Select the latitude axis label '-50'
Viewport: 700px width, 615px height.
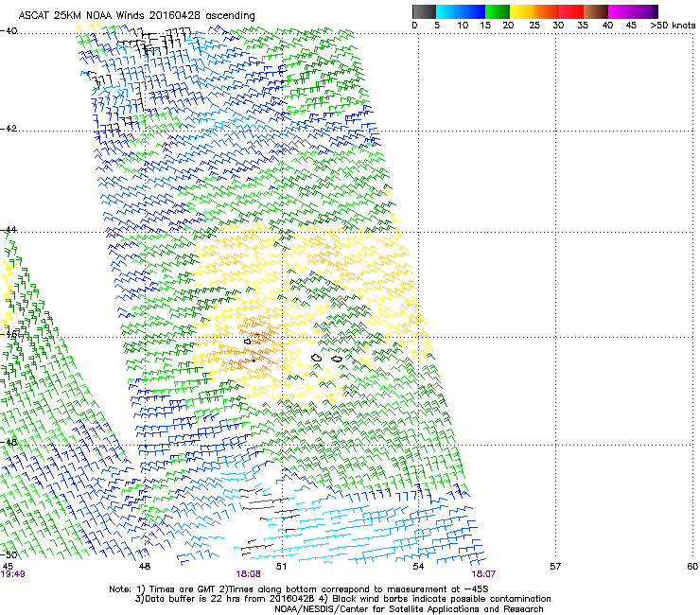9,554
